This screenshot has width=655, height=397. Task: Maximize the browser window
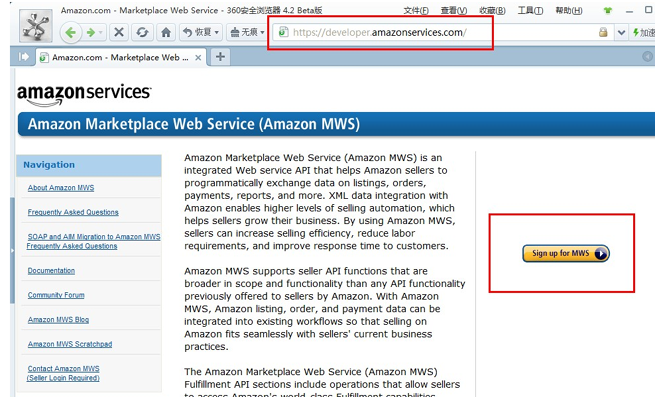point(648,10)
